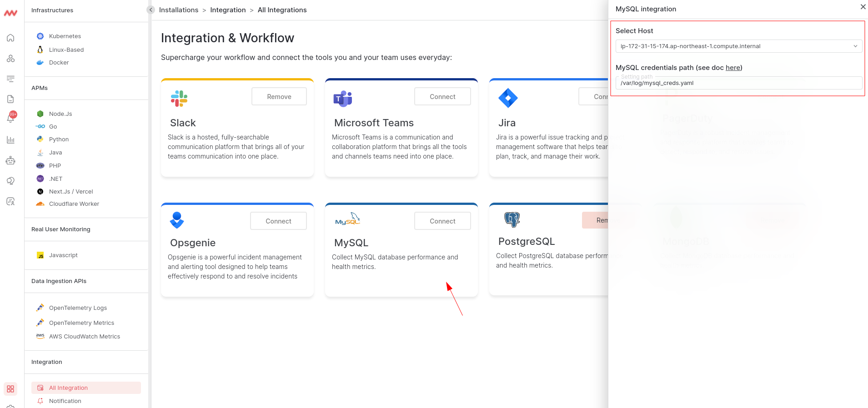Click the PostgreSQL elephant logo

click(x=512, y=219)
